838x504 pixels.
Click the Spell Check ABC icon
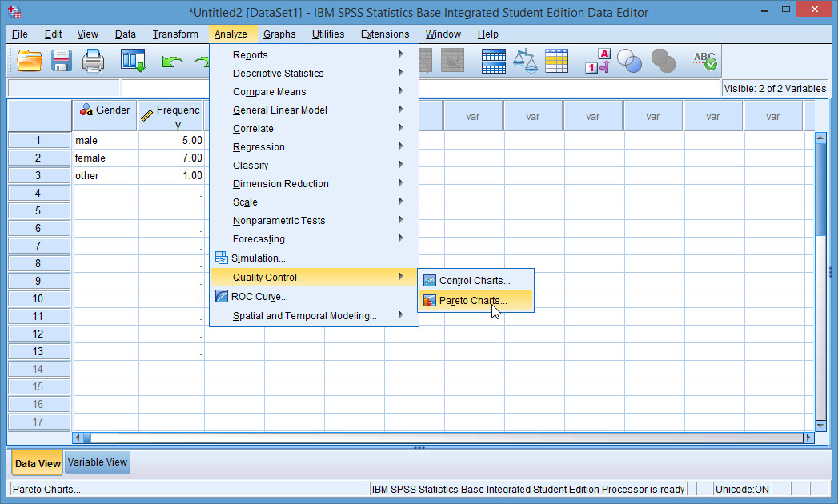pyautogui.click(x=704, y=61)
